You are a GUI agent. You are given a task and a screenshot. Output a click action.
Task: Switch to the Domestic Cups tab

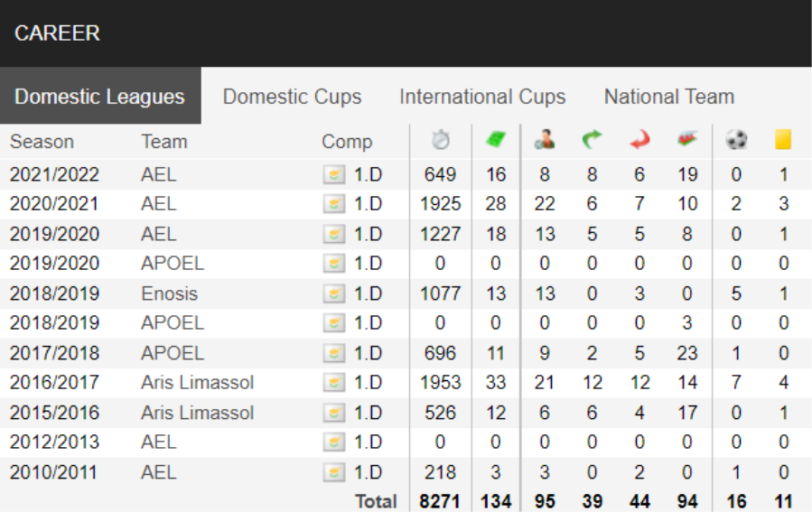point(292,97)
